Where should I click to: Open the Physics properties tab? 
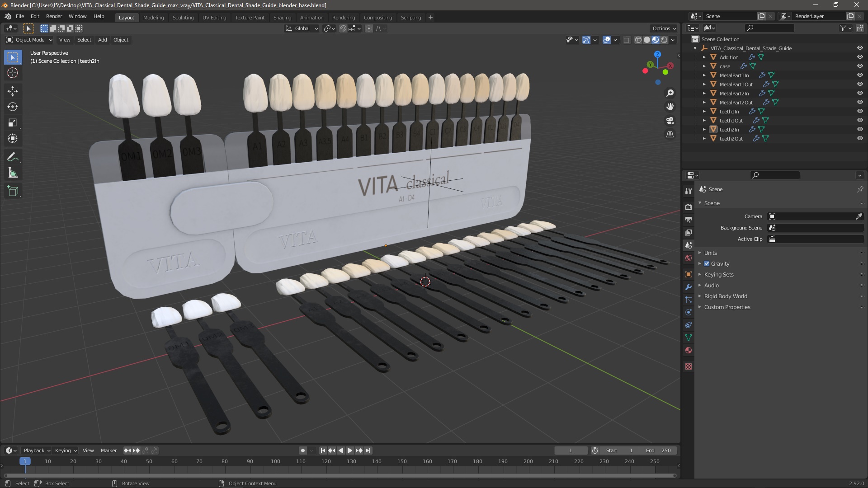pos(689,312)
